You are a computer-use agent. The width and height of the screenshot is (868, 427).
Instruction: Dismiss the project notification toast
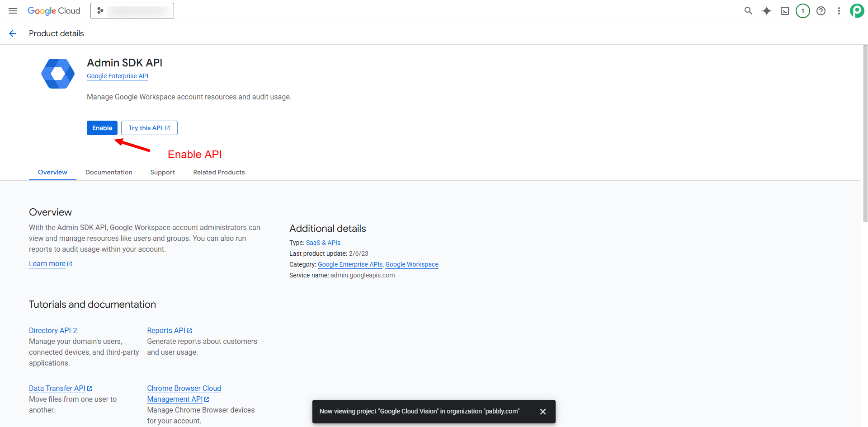pos(542,412)
